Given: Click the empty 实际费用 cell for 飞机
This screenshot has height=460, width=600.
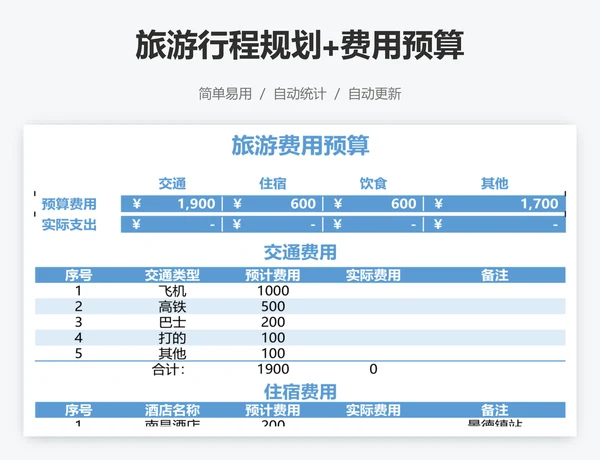Looking at the screenshot, I should (x=373, y=291).
